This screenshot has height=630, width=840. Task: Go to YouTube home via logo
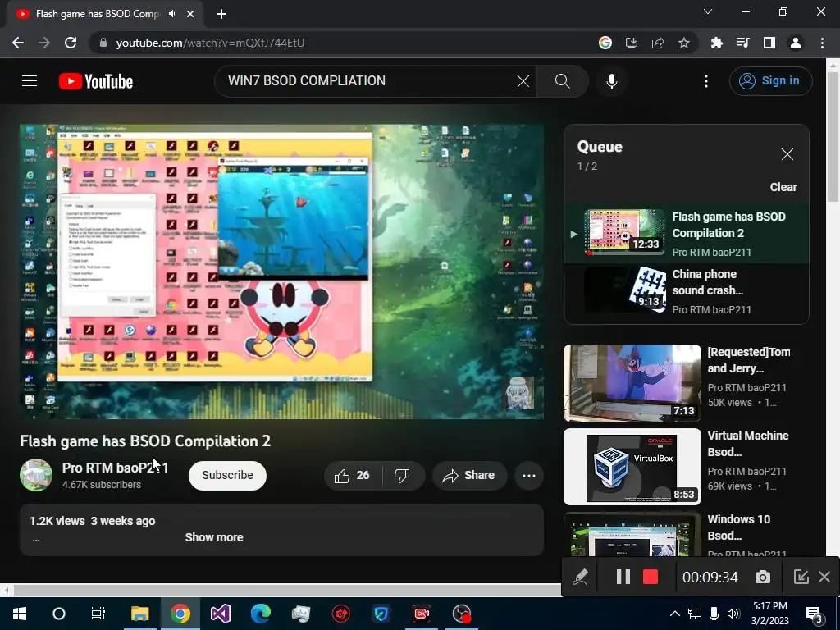pos(96,81)
